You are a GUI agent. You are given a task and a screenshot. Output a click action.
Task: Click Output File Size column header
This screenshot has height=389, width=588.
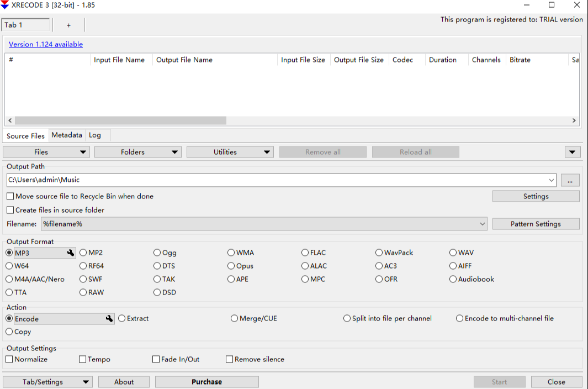point(359,60)
